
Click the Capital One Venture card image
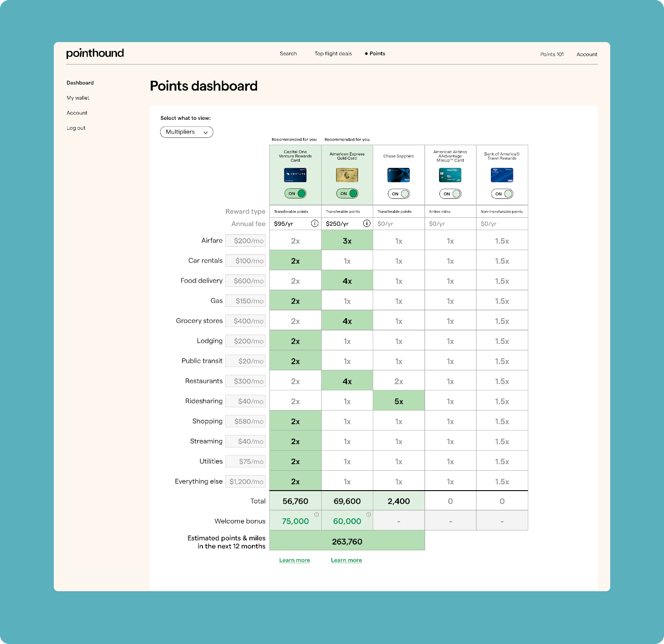coord(295,175)
